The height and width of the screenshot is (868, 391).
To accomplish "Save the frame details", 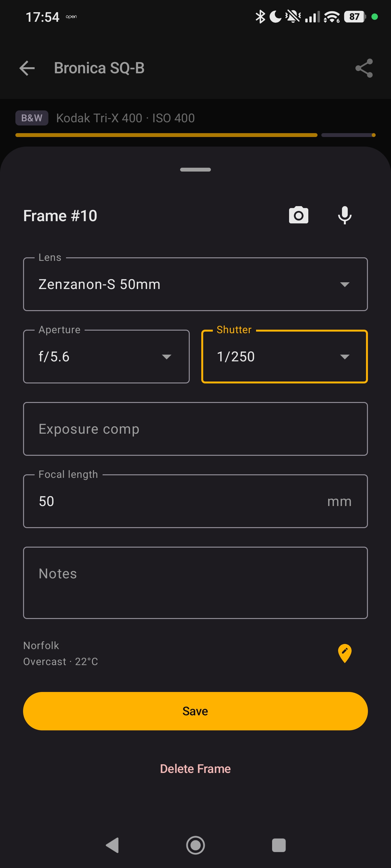I will coord(195,711).
